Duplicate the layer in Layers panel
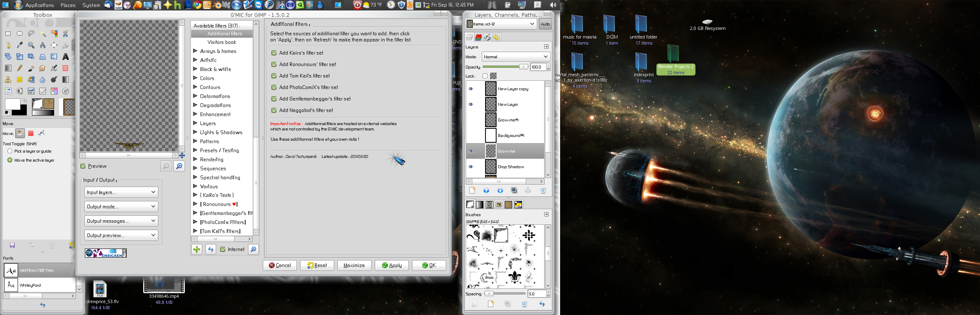This screenshot has height=315, width=980. pyautogui.click(x=514, y=190)
